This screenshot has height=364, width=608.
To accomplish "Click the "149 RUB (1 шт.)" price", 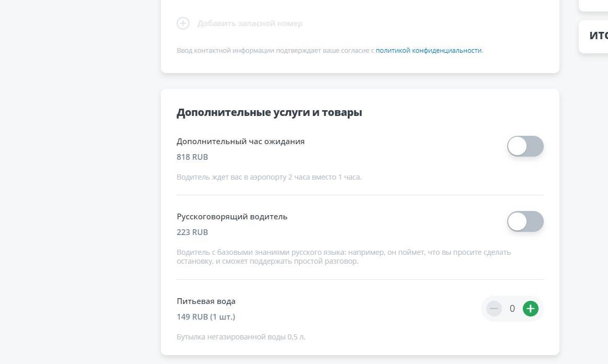I will coord(206,317).
